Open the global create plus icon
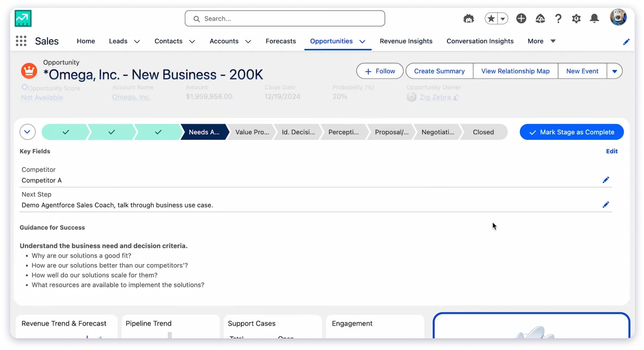This screenshot has height=350, width=644. pos(521,18)
